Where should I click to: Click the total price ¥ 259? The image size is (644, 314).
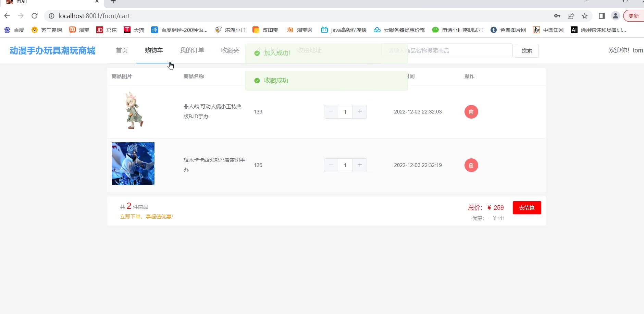495,208
